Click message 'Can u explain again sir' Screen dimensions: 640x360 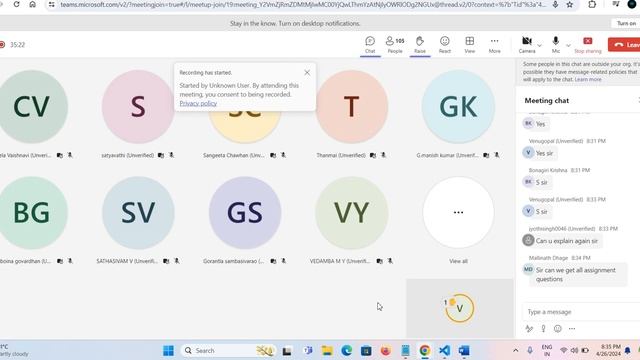(567, 241)
